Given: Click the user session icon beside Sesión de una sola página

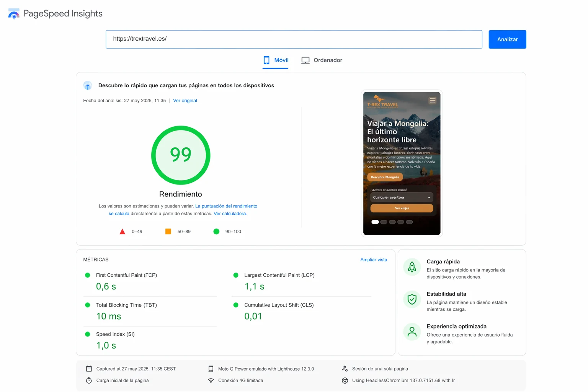Looking at the screenshot, I should point(345,369).
